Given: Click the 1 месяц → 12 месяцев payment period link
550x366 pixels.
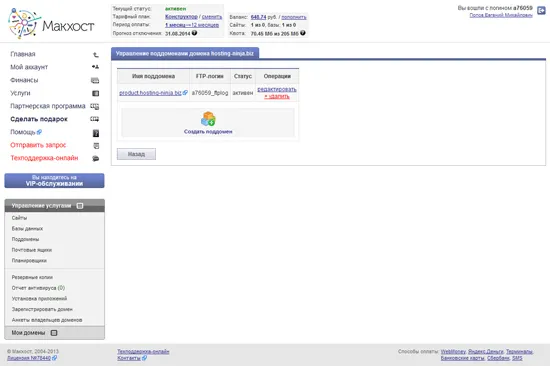Looking at the screenshot, I should point(192,25).
